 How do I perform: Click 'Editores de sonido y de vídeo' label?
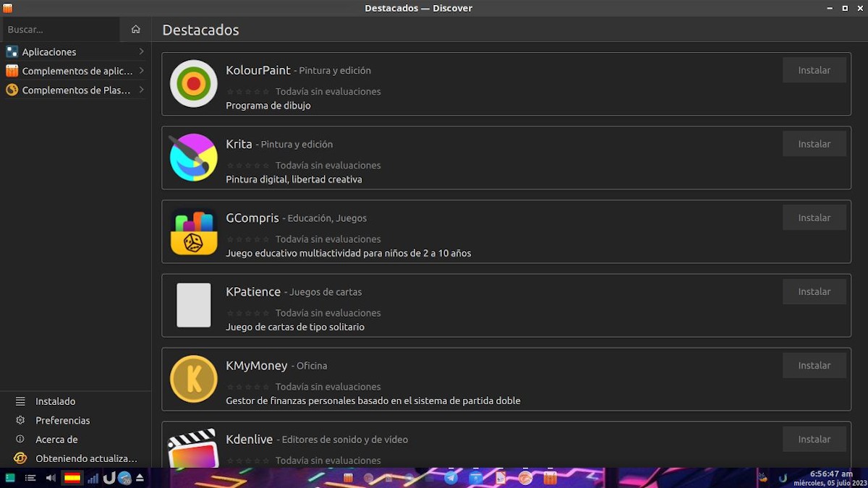345,440
